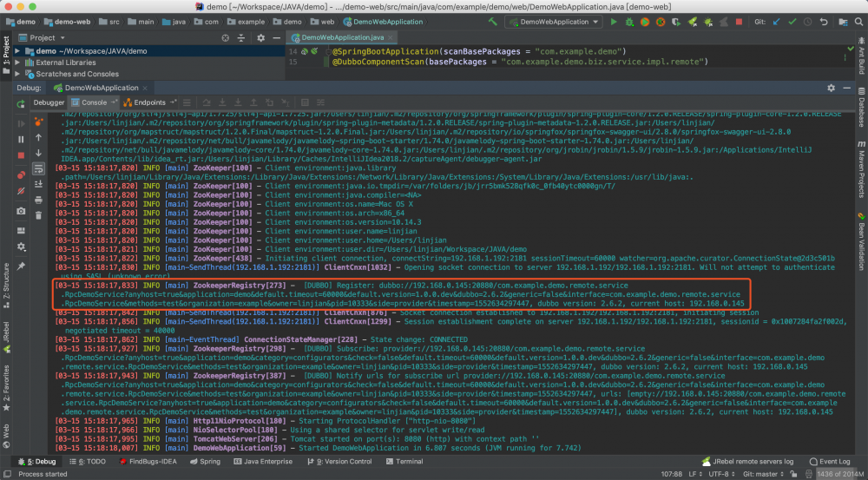Toggle scroll to end of console

[x=38, y=182]
